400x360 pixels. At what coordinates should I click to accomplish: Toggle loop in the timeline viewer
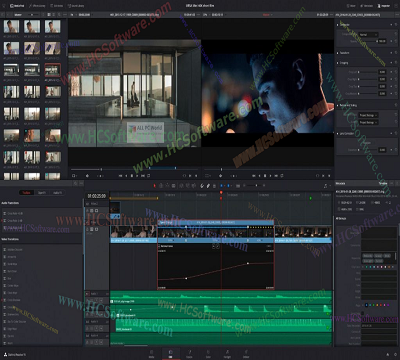click(x=282, y=176)
